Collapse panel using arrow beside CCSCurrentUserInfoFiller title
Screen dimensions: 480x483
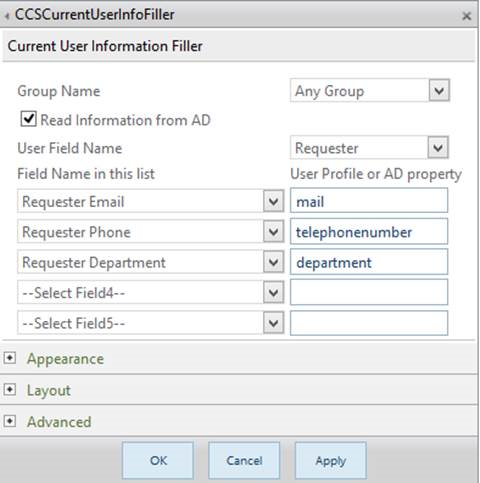7,16
